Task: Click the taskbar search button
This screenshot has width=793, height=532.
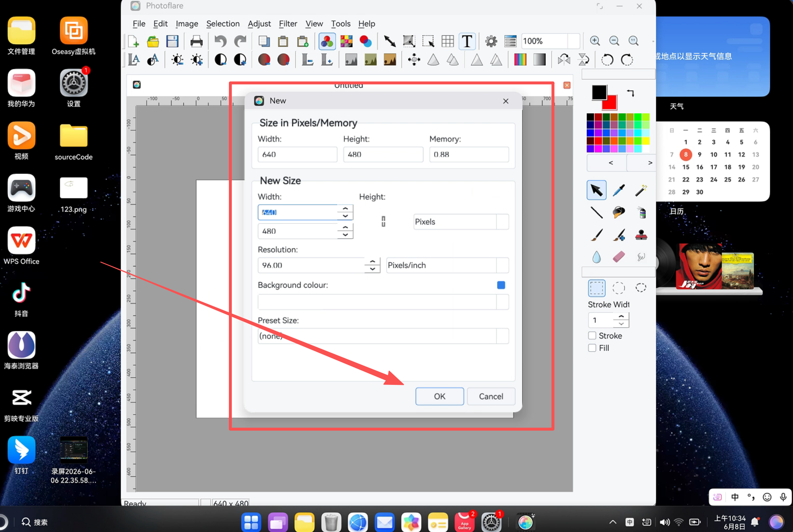Action: coord(34,522)
